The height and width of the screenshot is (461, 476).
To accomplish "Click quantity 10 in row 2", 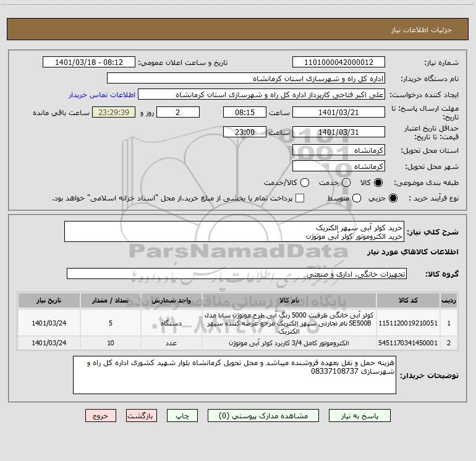I will pos(111,343).
